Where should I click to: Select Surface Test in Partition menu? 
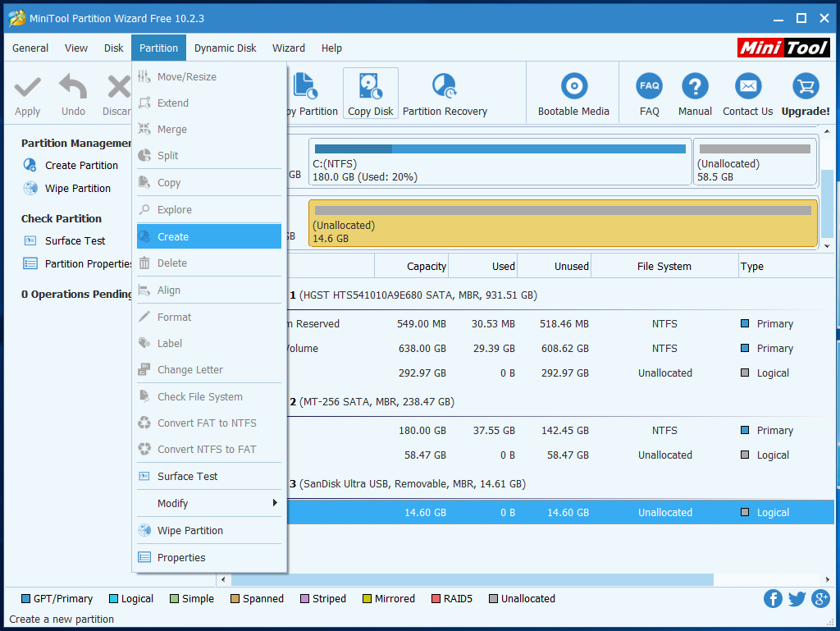click(209, 477)
